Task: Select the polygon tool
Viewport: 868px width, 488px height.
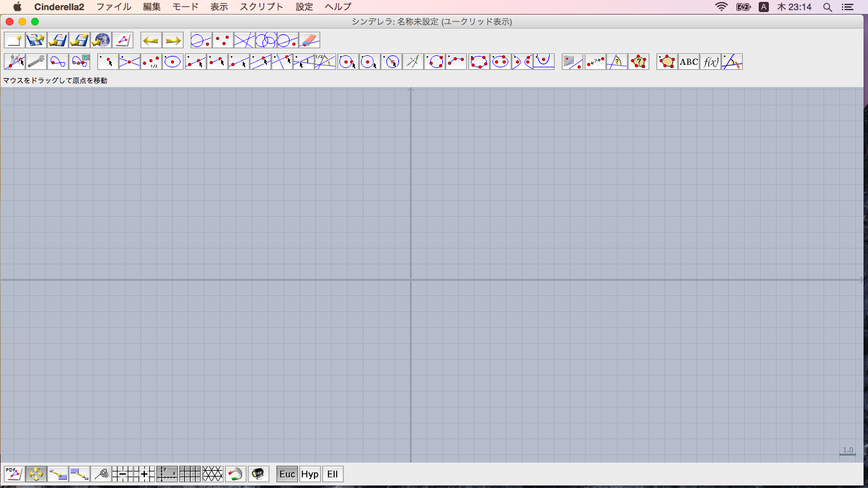Action: point(667,62)
